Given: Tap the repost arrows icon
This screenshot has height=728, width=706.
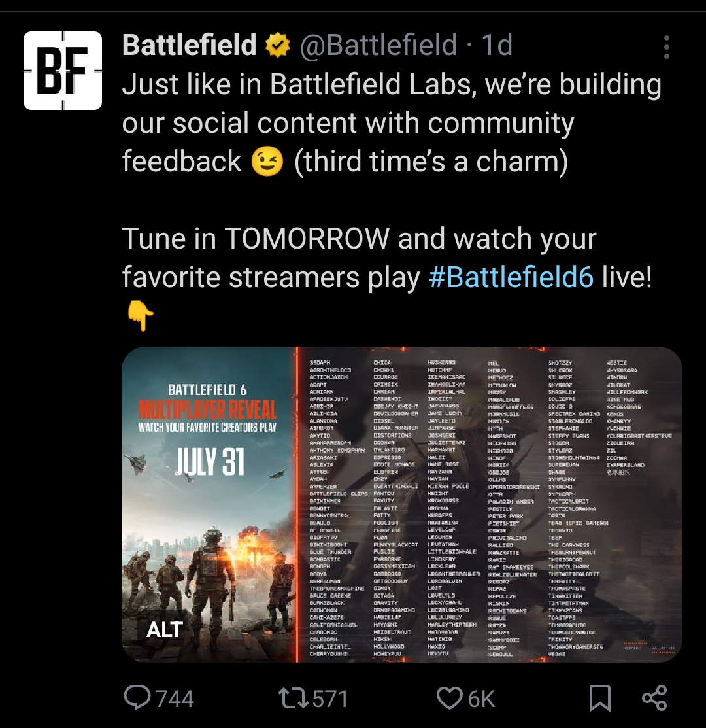Looking at the screenshot, I should (x=293, y=699).
